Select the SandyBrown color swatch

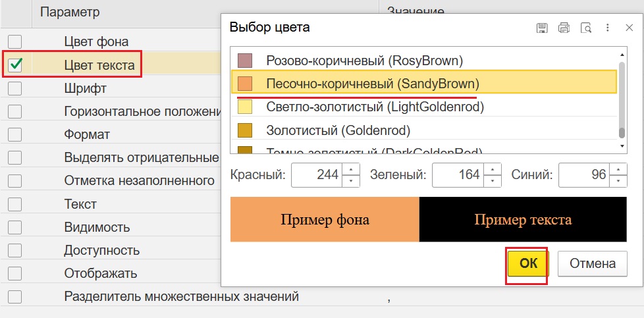pyautogui.click(x=245, y=84)
